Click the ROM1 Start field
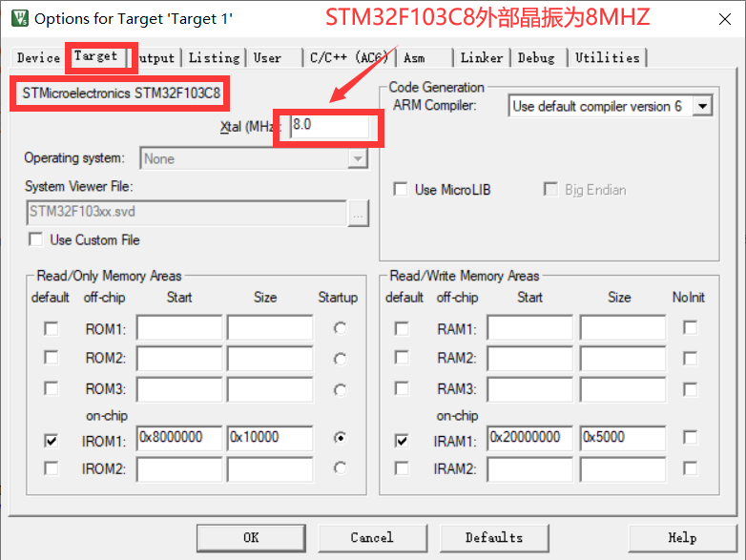Screen dimensions: 746x560 click(x=179, y=328)
